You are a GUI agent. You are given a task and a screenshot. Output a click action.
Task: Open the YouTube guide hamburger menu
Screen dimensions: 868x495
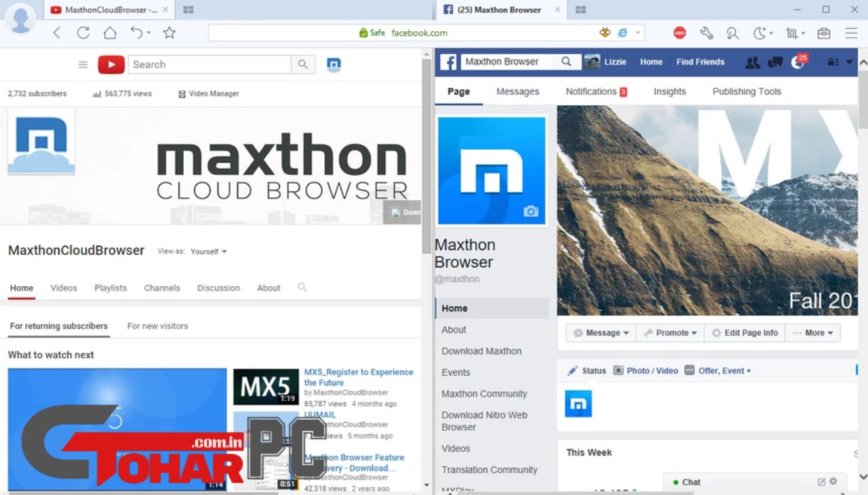83,64
